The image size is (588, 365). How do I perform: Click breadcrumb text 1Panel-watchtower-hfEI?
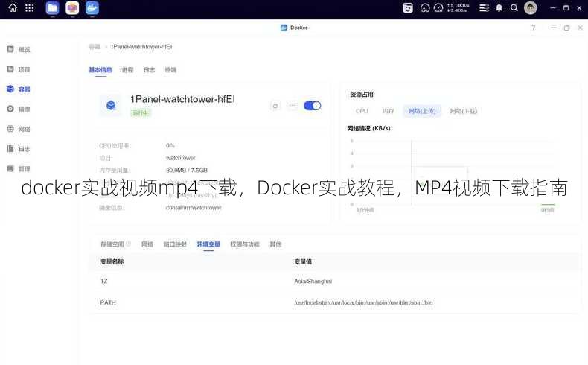pos(141,47)
